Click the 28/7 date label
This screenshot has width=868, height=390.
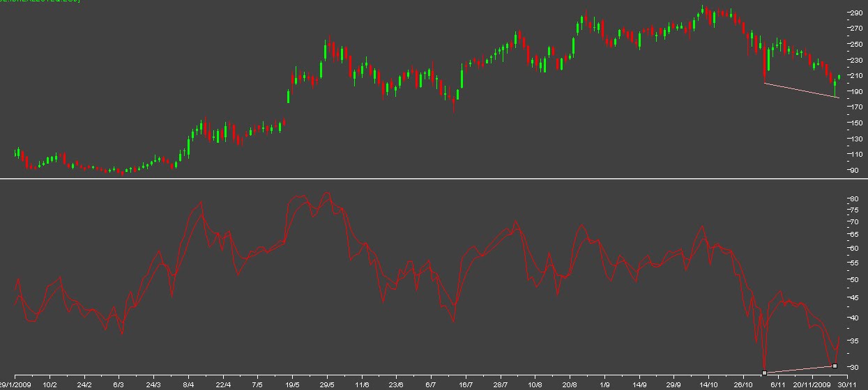click(501, 384)
